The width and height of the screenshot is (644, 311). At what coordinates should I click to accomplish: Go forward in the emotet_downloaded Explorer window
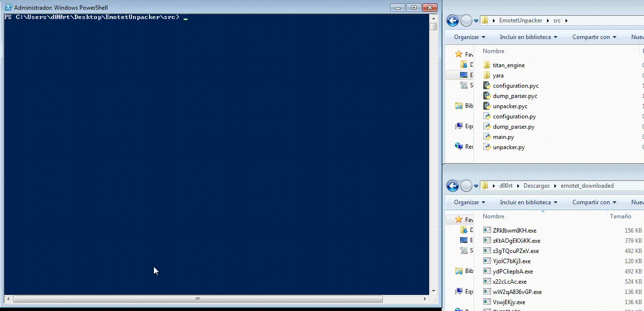(466, 186)
